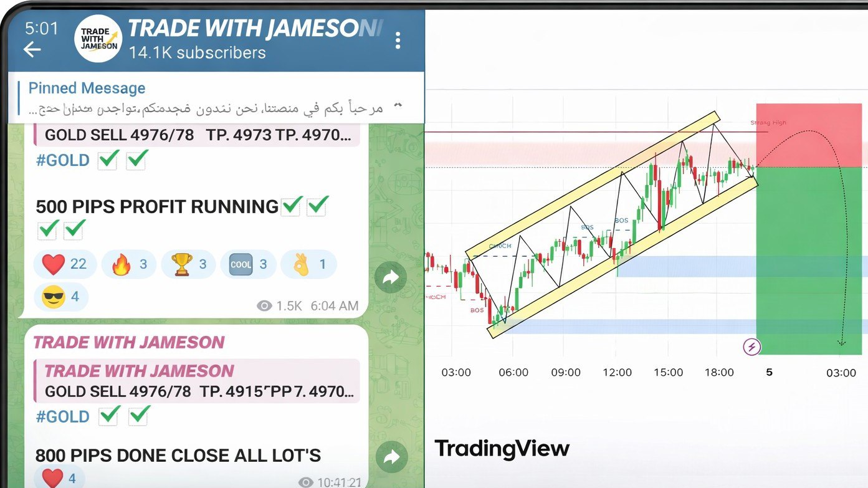Tap the fire reaction showing 3

coord(128,264)
